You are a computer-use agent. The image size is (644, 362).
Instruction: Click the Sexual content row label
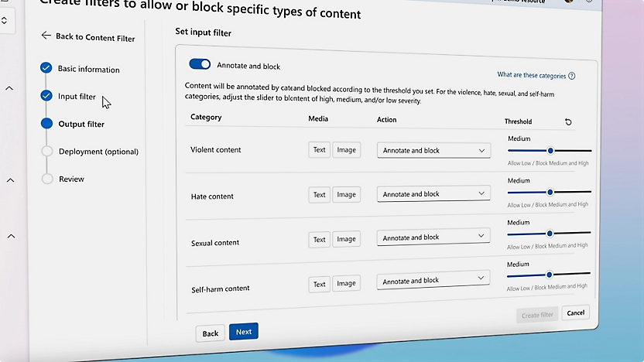click(x=215, y=243)
